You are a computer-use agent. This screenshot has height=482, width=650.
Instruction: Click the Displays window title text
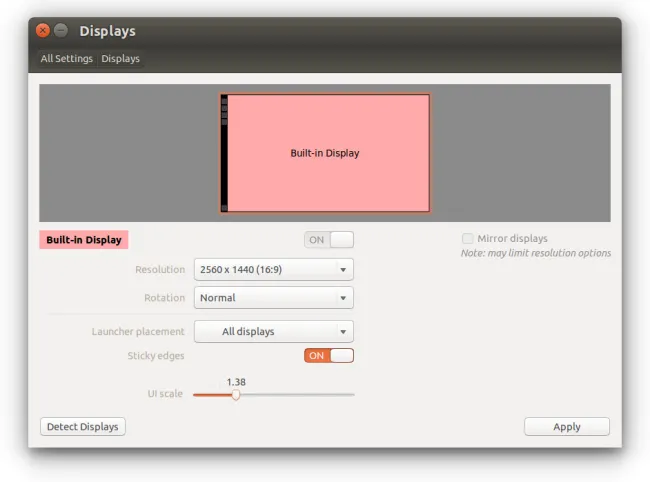coord(107,32)
